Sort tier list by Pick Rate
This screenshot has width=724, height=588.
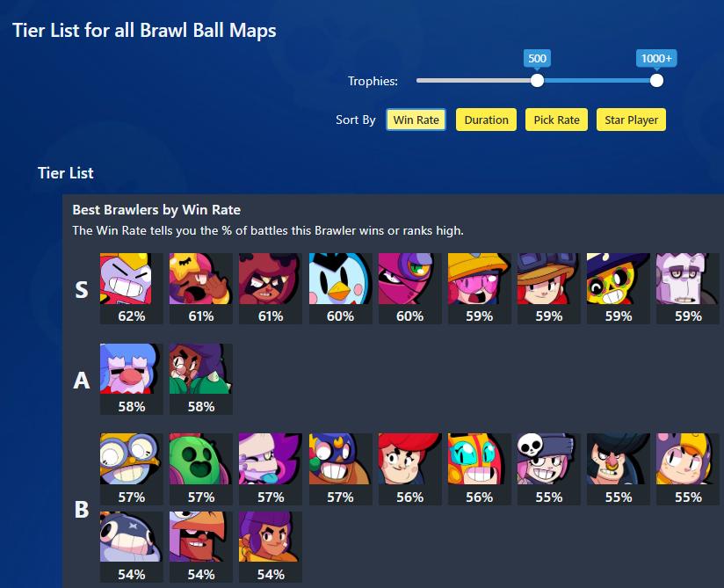556,120
